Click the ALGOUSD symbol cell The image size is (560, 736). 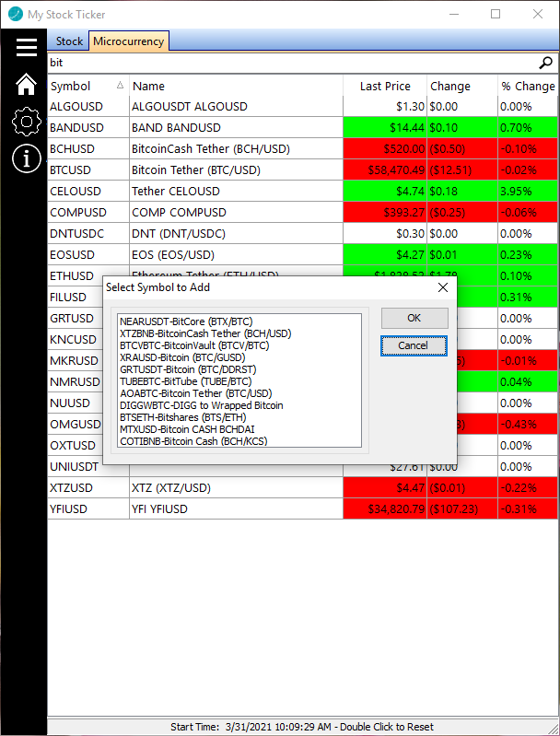(x=88, y=107)
